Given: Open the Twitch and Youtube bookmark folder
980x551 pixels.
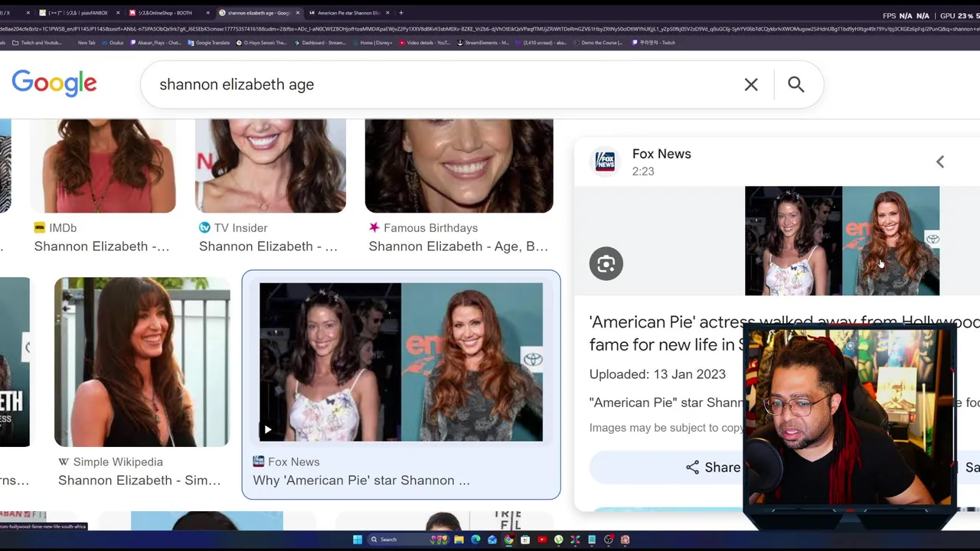Looking at the screenshot, I should [37, 43].
